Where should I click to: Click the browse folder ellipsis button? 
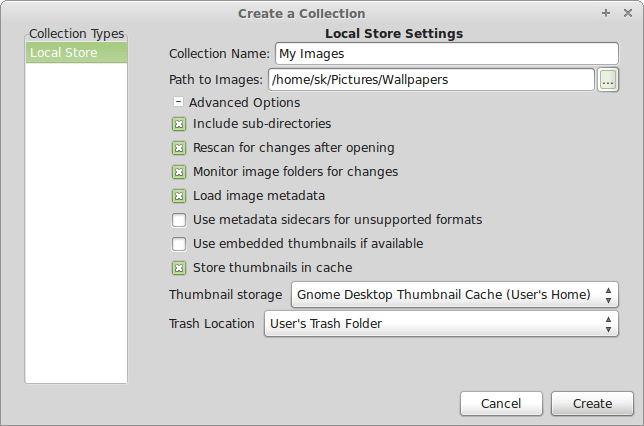point(608,80)
